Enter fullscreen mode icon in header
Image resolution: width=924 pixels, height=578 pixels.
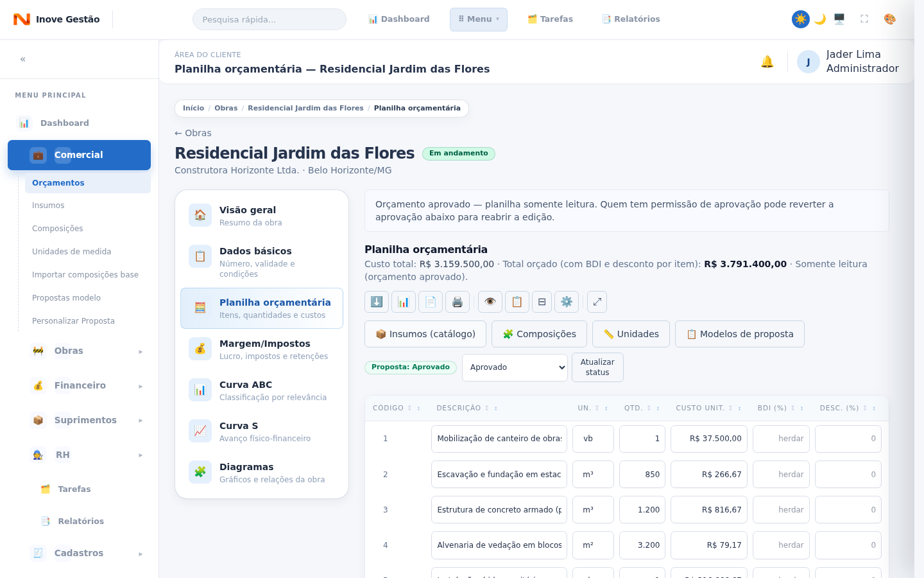tap(864, 19)
